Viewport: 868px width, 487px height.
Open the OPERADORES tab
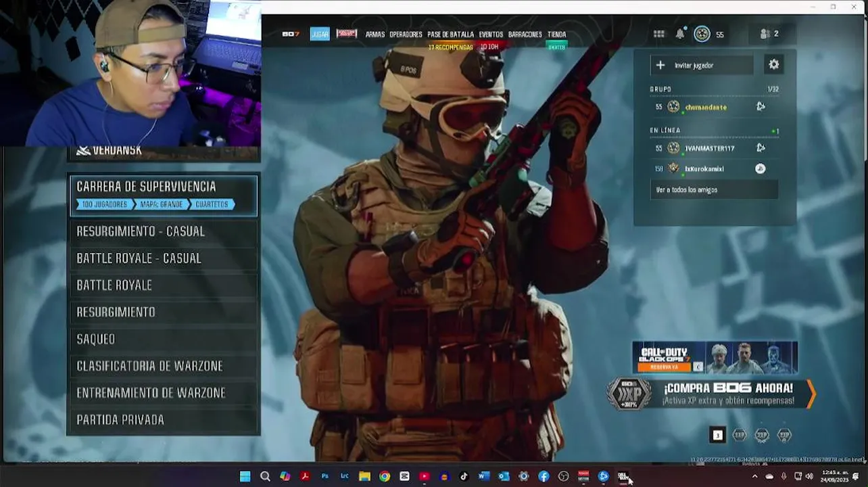[x=406, y=34]
